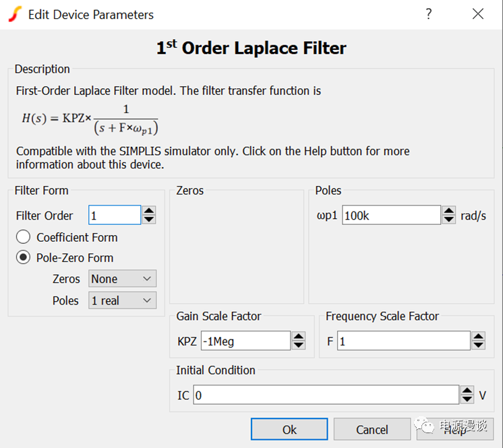Increase Filter Order with up arrow
Image resolution: width=503 pixels, height=448 pixels.
coord(149,211)
